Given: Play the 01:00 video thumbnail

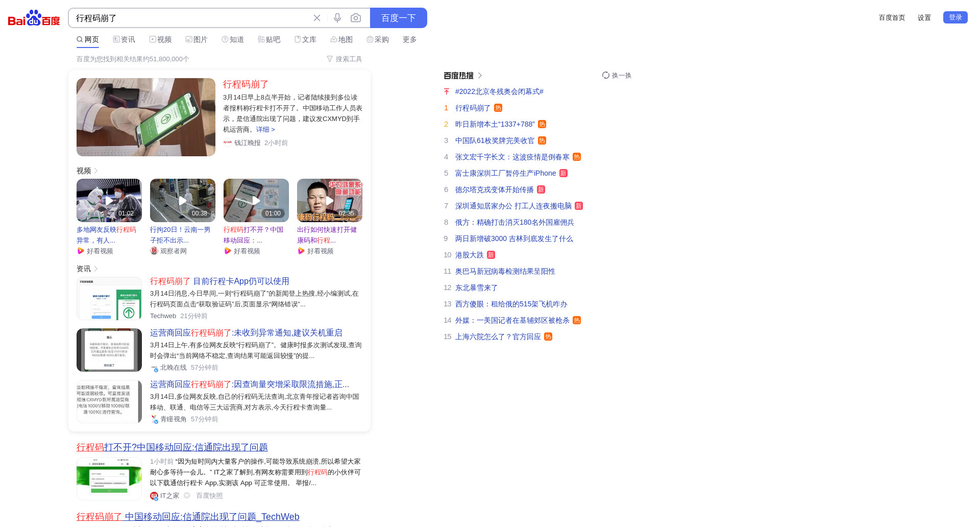Looking at the screenshot, I should coord(256,200).
